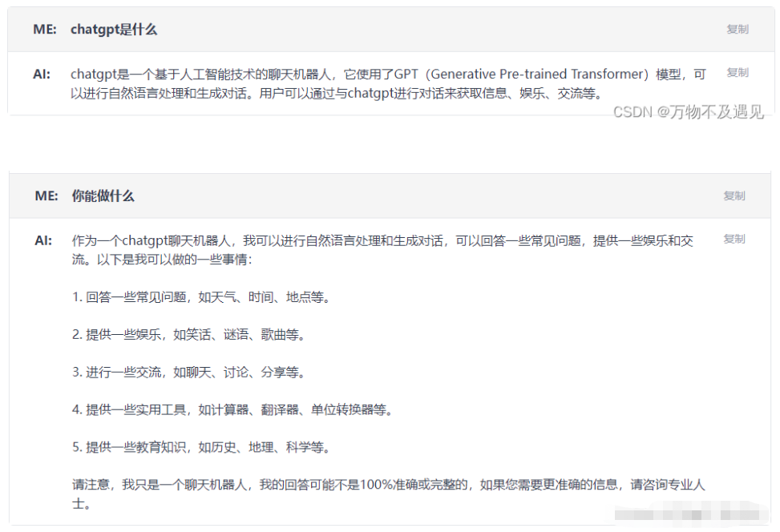Copy the "chatgpt是什么" question with 复制
Image resolution: width=780 pixels, height=532 pixels.
click(x=737, y=30)
